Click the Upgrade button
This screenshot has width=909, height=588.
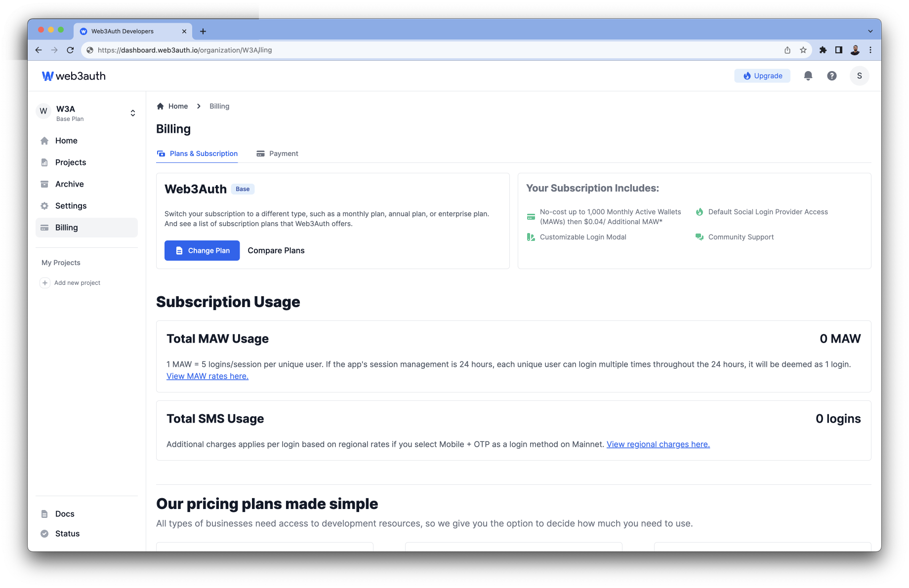(763, 76)
